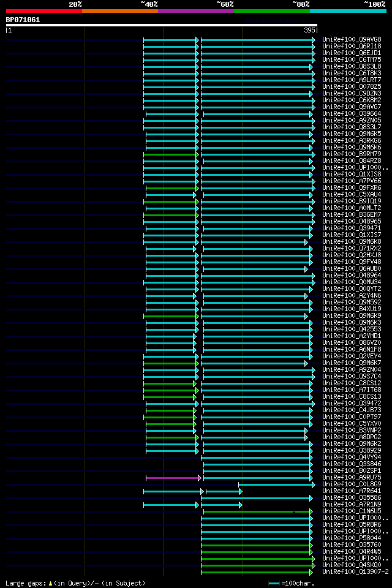Select UniRef100_Q38929 entry
Viewport: 392px width, 588px height.
click(x=352, y=451)
